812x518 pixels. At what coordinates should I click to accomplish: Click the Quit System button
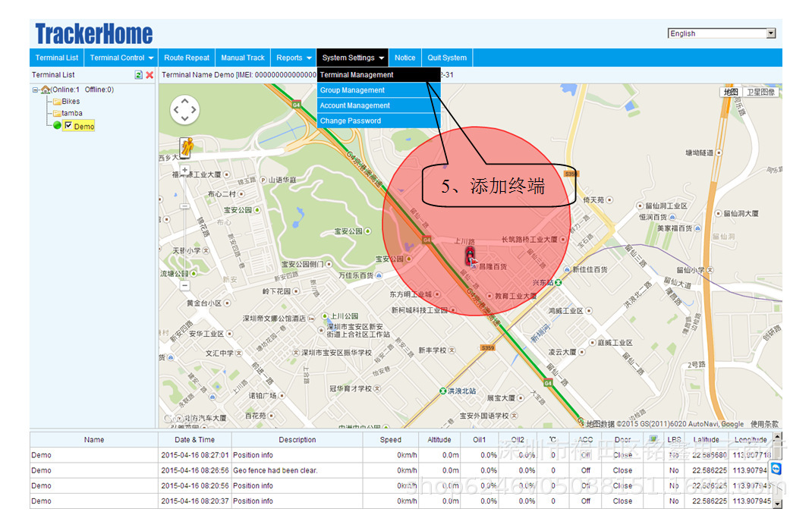click(x=447, y=58)
